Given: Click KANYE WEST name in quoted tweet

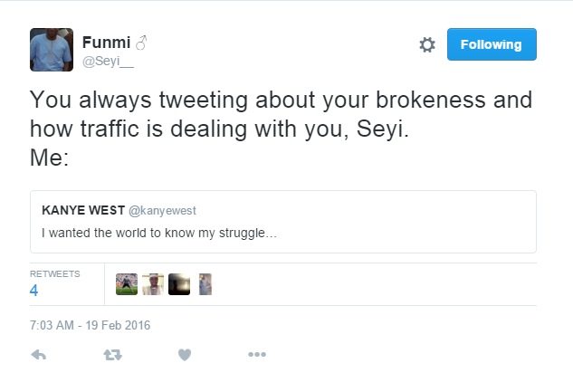Looking at the screenshot, I should click(82, 210).
